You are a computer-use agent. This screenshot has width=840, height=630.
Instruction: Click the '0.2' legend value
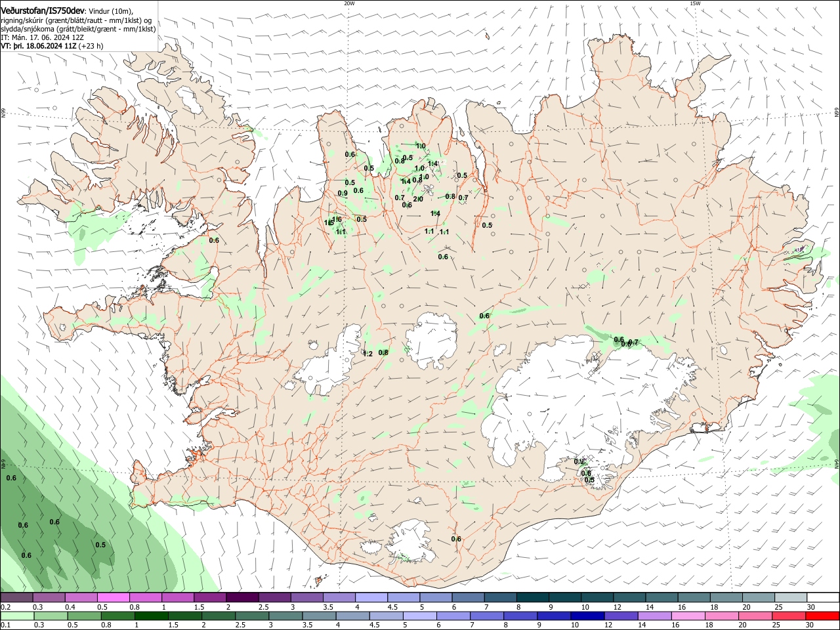[x=5, y=607]
